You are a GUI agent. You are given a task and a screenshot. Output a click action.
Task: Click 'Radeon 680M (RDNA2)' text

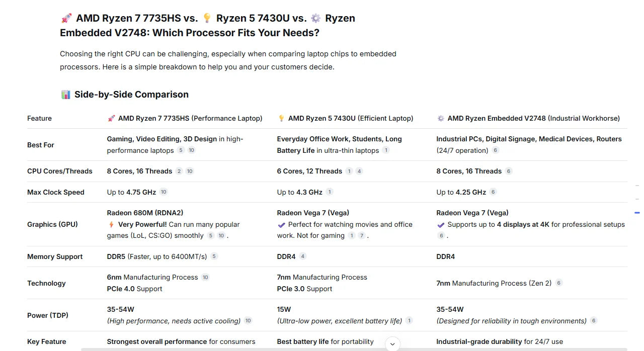[x=145, y=213]
